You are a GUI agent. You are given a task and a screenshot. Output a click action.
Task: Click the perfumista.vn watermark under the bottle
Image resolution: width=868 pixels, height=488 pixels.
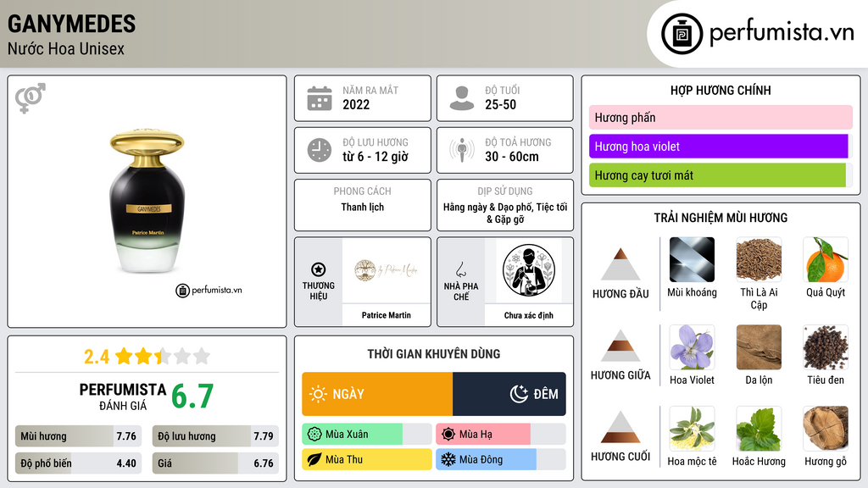[209, 290]
